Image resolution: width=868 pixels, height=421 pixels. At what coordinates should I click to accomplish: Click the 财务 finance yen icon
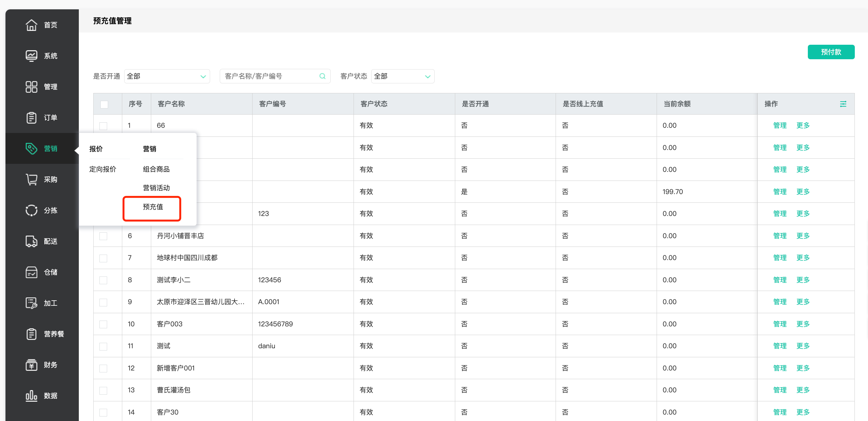[31, 365]
